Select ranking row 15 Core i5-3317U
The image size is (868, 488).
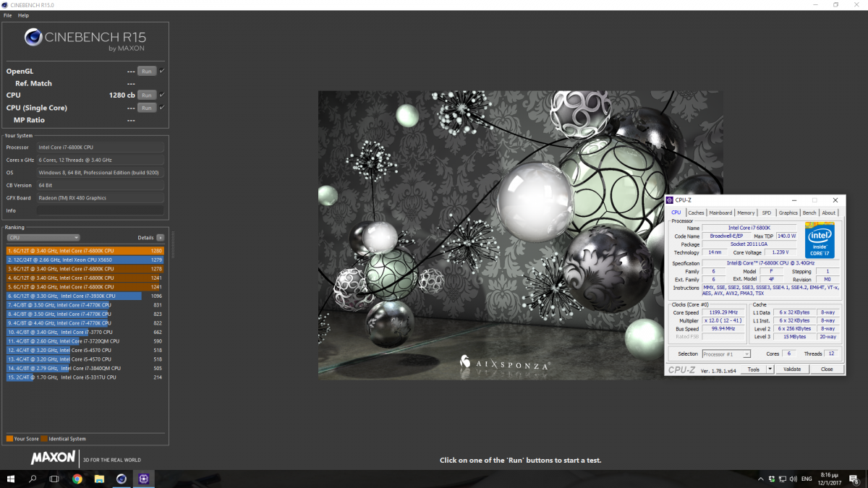85,377
